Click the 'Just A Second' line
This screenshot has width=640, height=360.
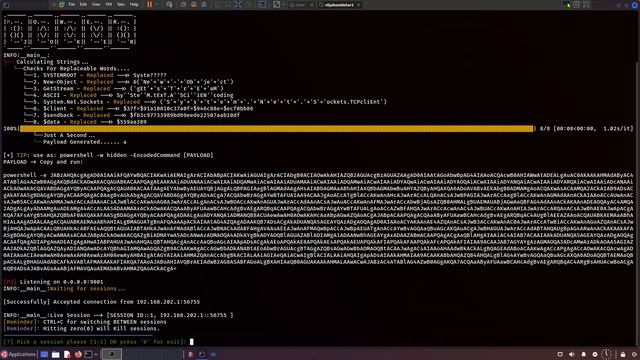click(x=69, y=135)
